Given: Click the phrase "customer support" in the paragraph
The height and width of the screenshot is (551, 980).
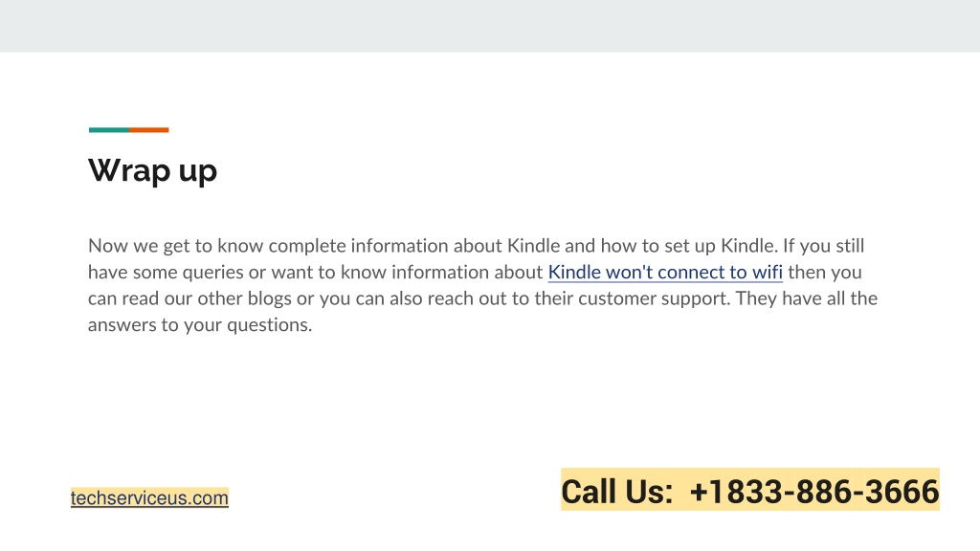Looking at the screenshot, I should pyautogui.click(x=654, y=298).
